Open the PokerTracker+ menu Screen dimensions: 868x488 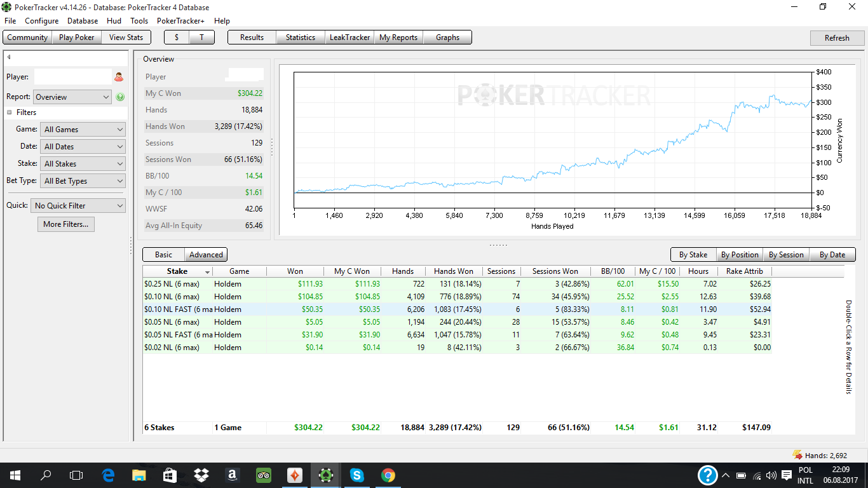coord(180,21)
